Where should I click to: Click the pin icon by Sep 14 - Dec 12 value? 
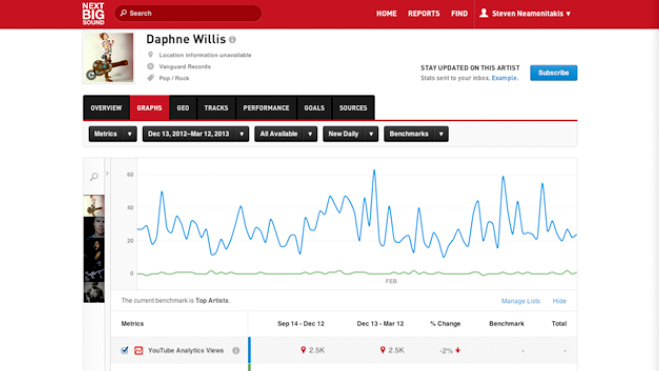coord(303,350)
